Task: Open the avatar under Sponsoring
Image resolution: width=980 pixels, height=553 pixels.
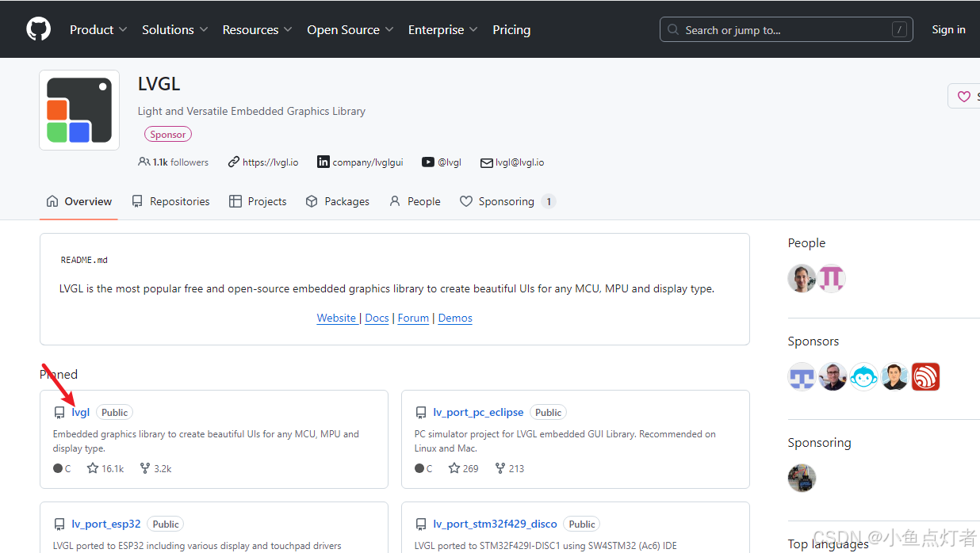Action: click(x=802, y=478)
